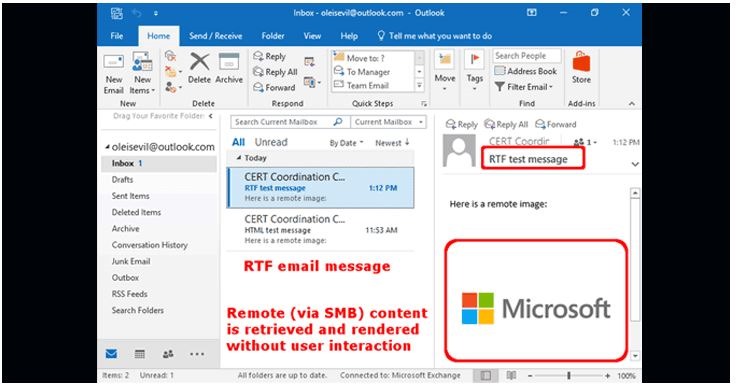Switch to People view icon
The width and height of the screenshot is (736, 388).
tap(168, 354)
